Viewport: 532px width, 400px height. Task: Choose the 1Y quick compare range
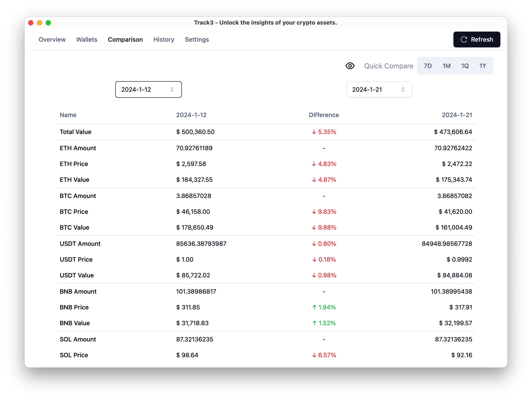[x=482, y=66]
